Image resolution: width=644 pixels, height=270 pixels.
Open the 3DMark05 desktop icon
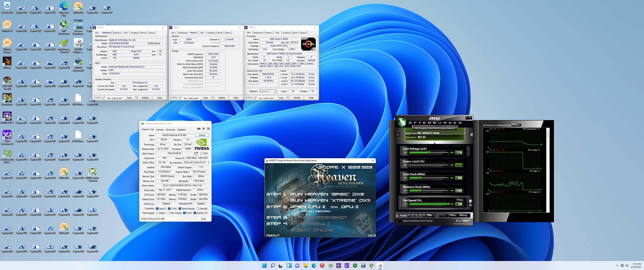(64, 173)
